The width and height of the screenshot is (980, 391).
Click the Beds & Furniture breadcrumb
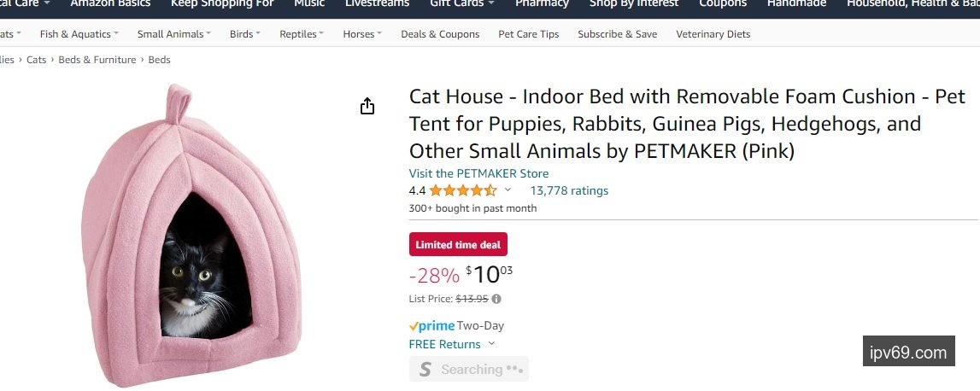pyautogui.click(x=97, y=60)
